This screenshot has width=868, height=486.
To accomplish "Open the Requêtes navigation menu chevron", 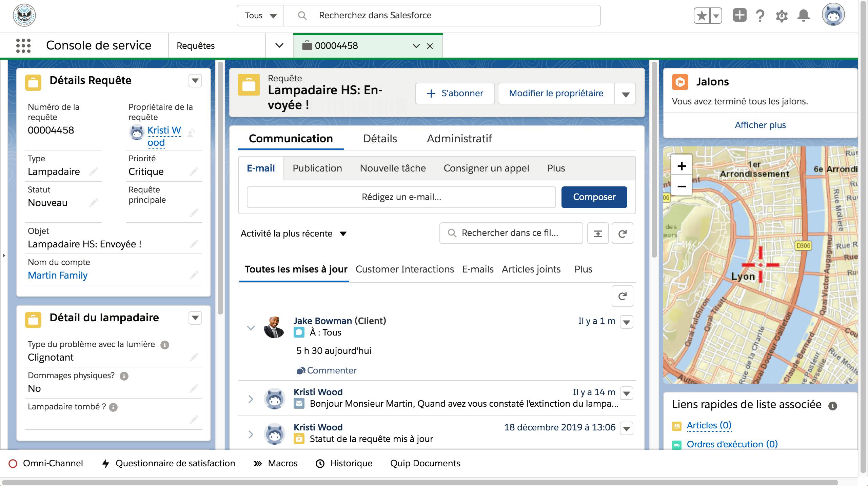I will coord(279,45).
